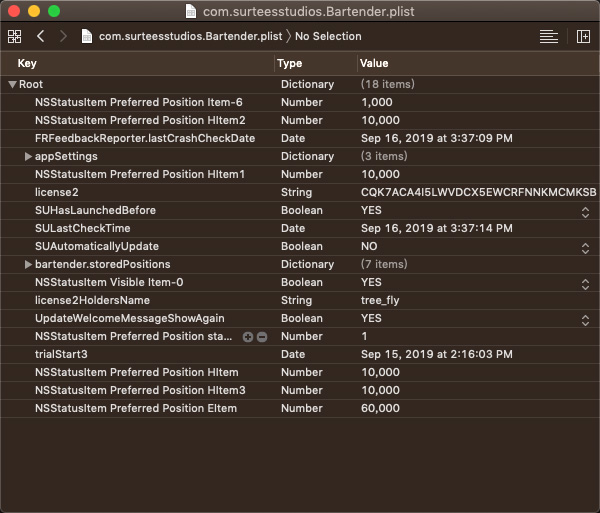Image resolution: width=600 pixels, height=513 pixels.
Task: Click the Key column header
Action: click(x=28, y=63)
